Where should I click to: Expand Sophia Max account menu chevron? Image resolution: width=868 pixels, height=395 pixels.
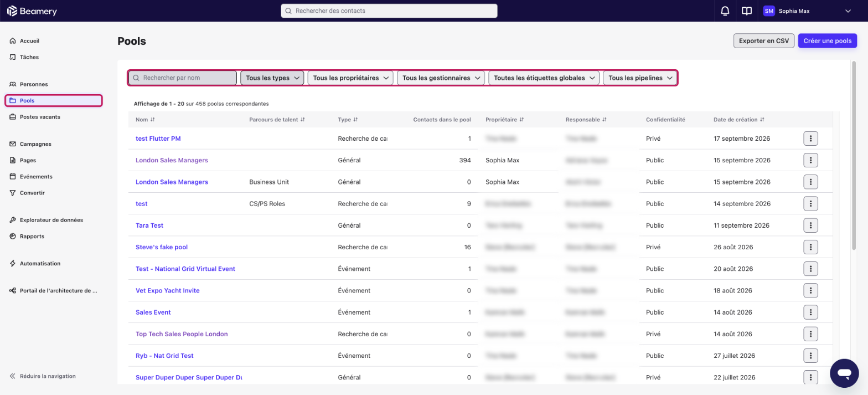click(x=848, y=11)
